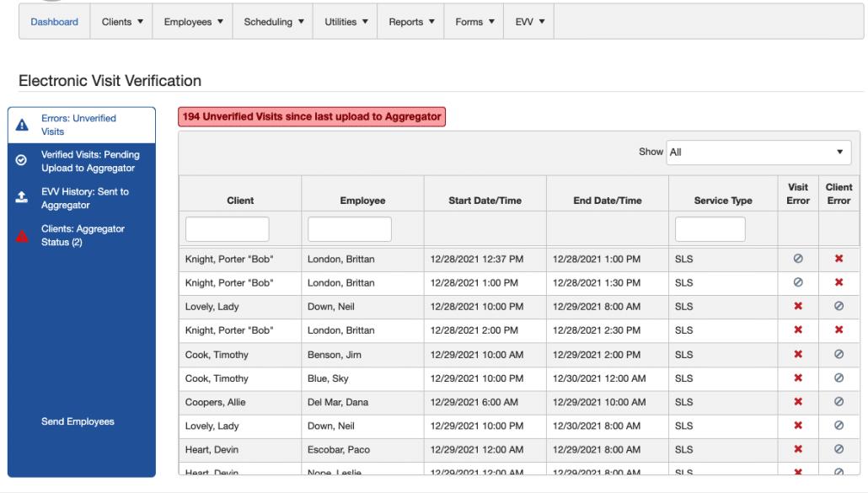The image size is (868, 493).
Task: Sort by Start Date/Time column header
Action: coord(485,201)
